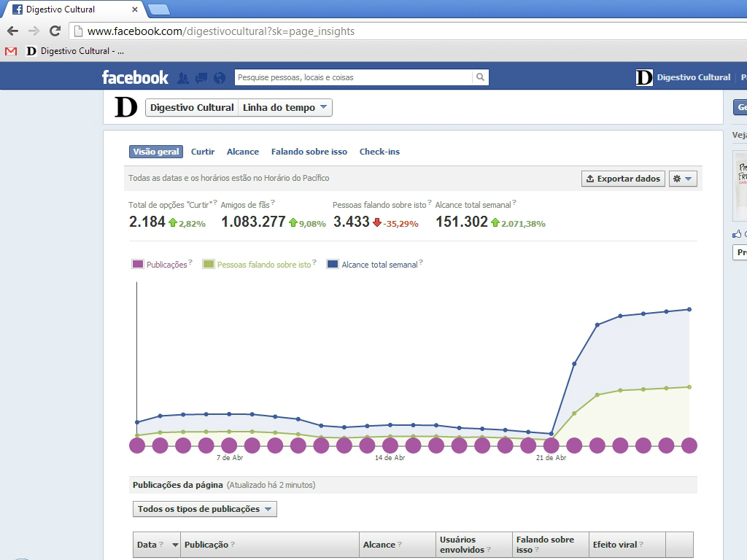Toggle the Pessoas falando sobre isto green swatch
747x560 pixels.
tap(209, 264)
